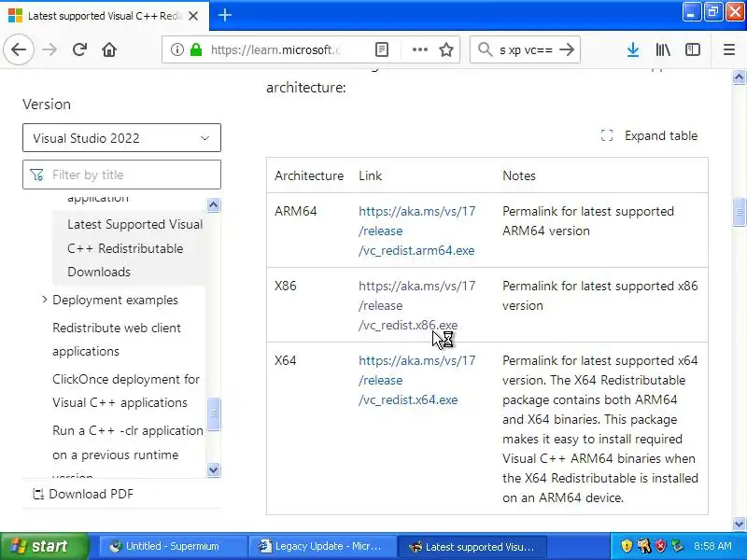Click the Link column header

coord(370,175)
